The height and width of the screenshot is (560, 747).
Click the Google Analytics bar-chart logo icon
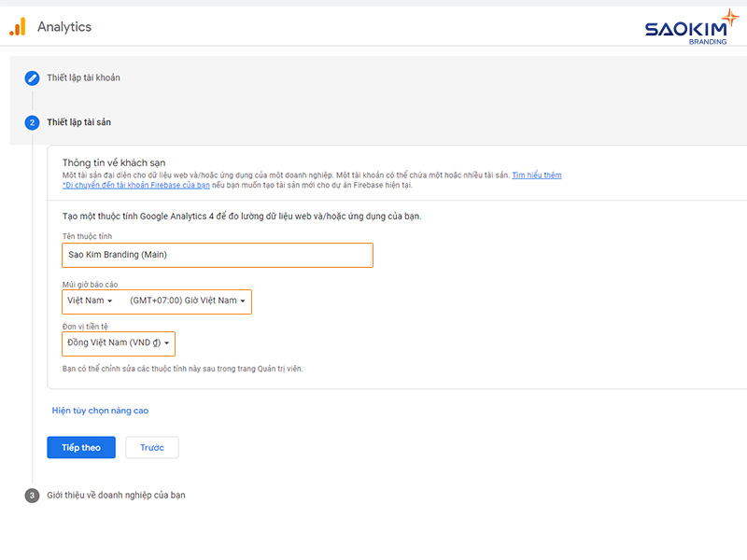pos(16,27)
